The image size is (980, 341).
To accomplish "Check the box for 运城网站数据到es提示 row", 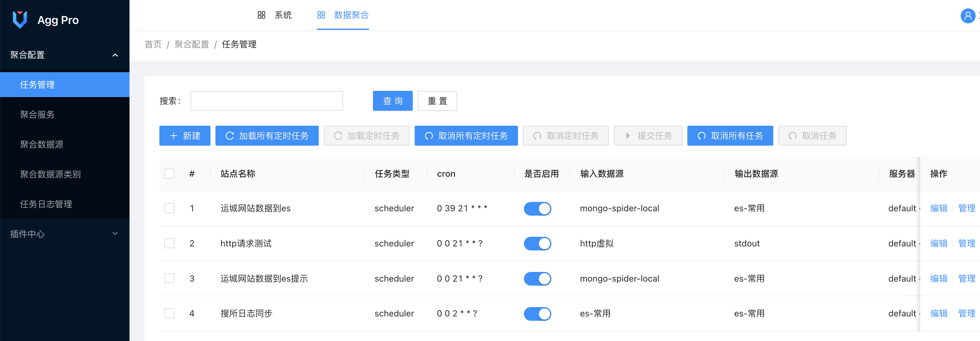I will click(x=169, y=278).
